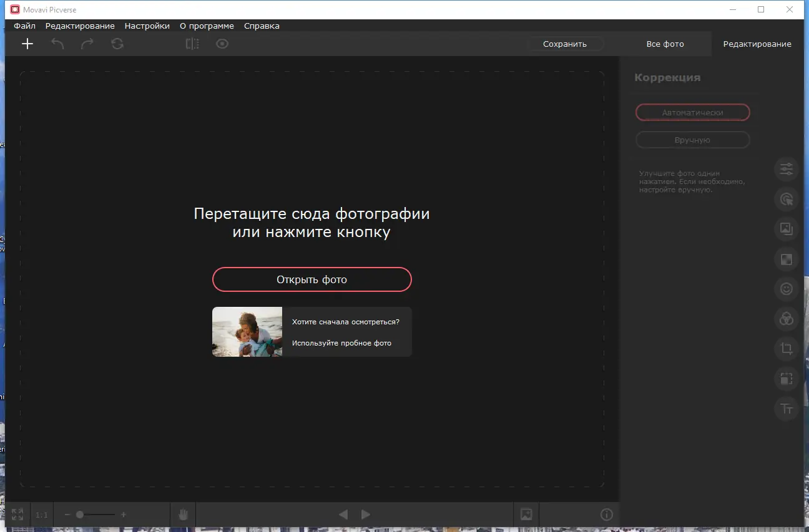Open the Справка menu
This screenshot has height=532, width=809.
click(262, 26)
